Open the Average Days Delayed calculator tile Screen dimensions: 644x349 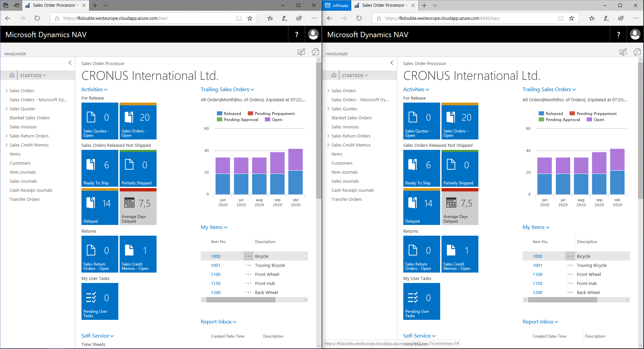(138, 207)
